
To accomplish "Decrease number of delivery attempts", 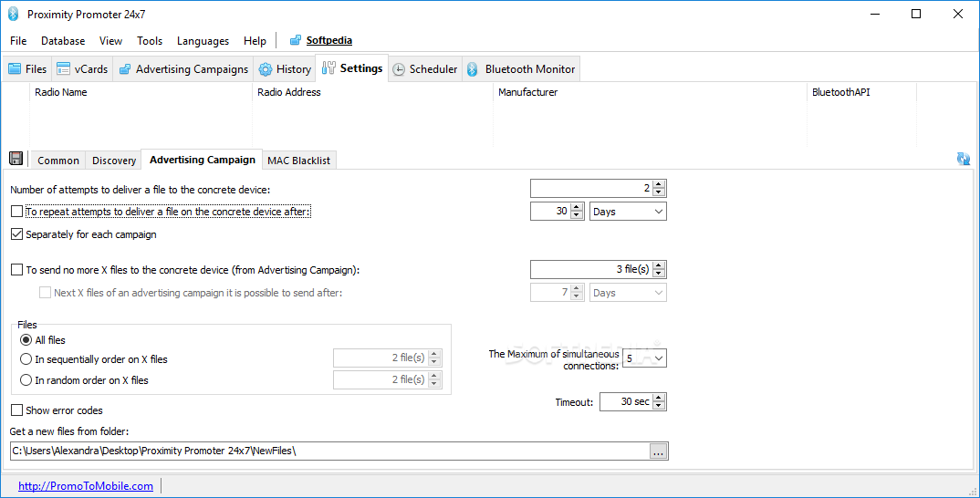I will click(660, 192).
